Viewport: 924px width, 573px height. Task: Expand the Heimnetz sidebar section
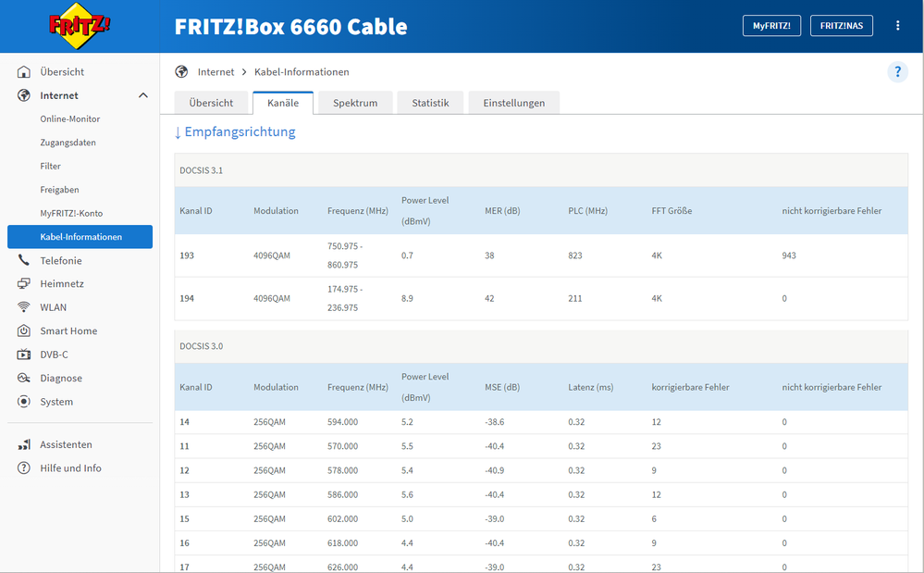coord(61,284)
